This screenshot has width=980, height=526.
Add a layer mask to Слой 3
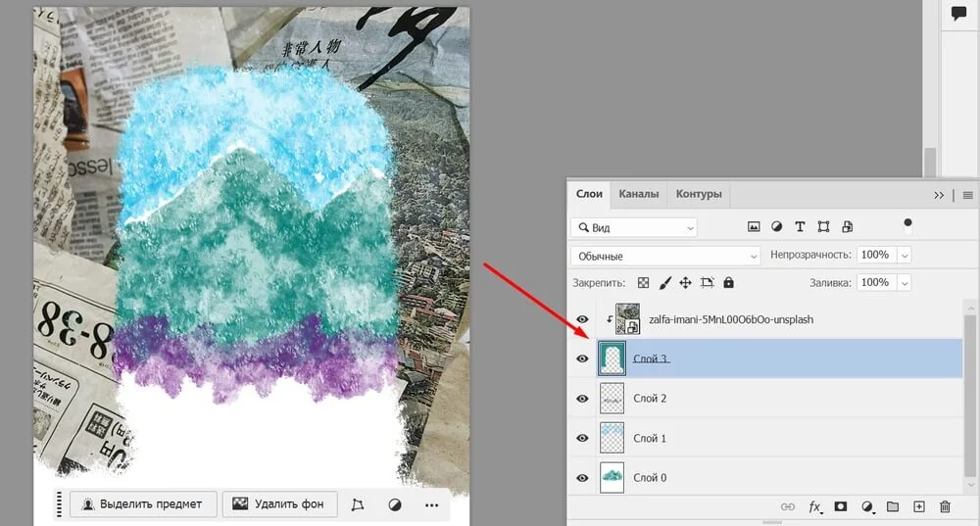841,506
